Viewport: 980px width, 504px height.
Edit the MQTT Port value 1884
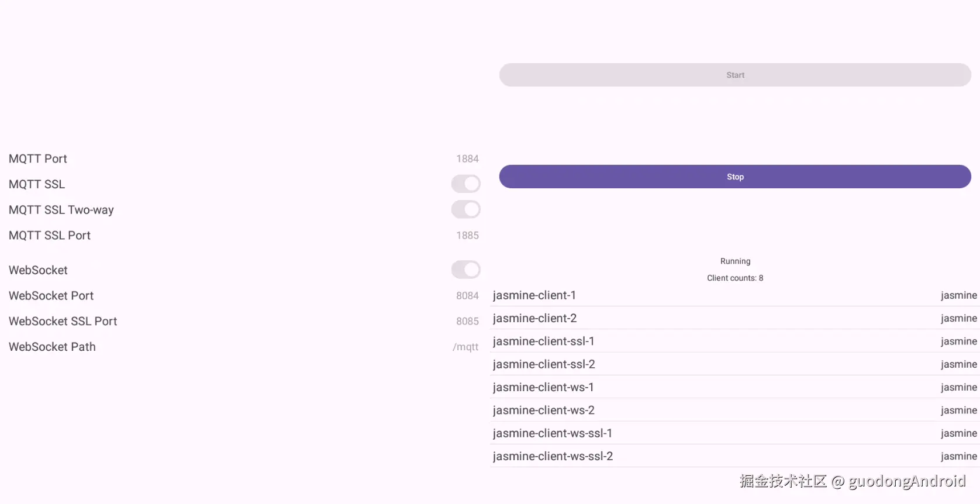(x=467, y=159)
